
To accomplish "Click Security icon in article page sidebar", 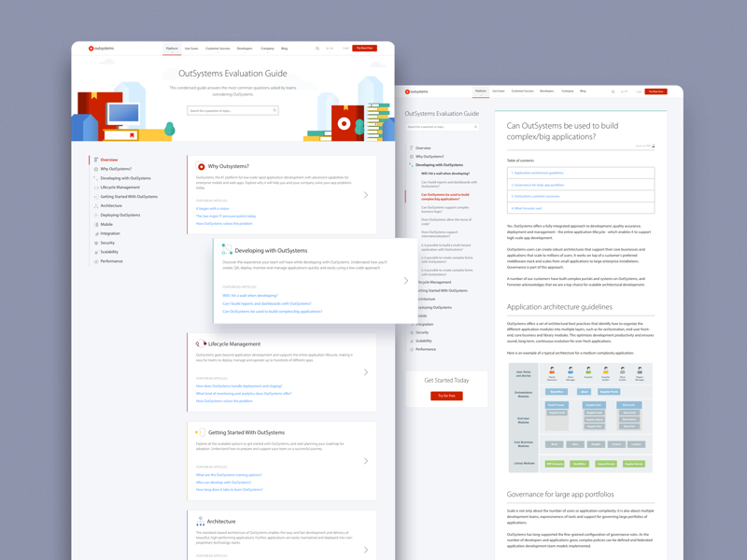I will tap(412, 332).
